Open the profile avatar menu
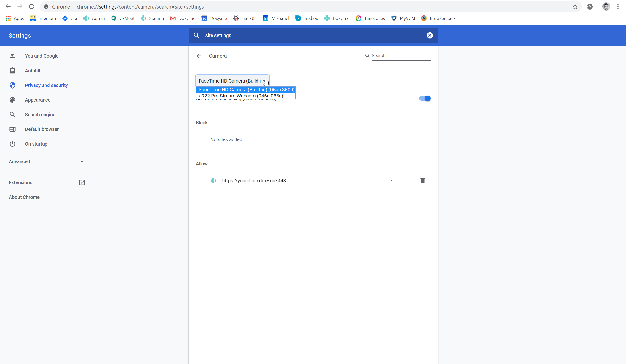This screenshot has width=626, height=364. 606,7
